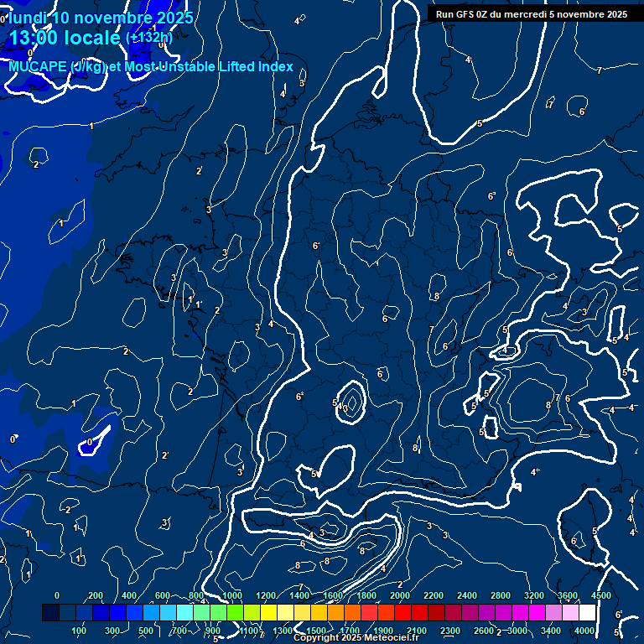Click the '2400' legend scale value

(467, 595)
